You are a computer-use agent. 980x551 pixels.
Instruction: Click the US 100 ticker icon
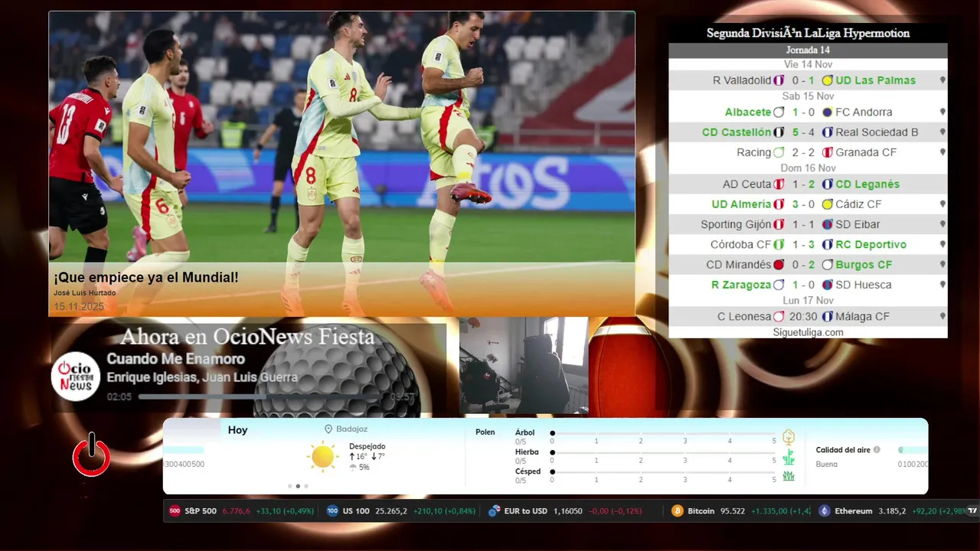click(332, 511)
